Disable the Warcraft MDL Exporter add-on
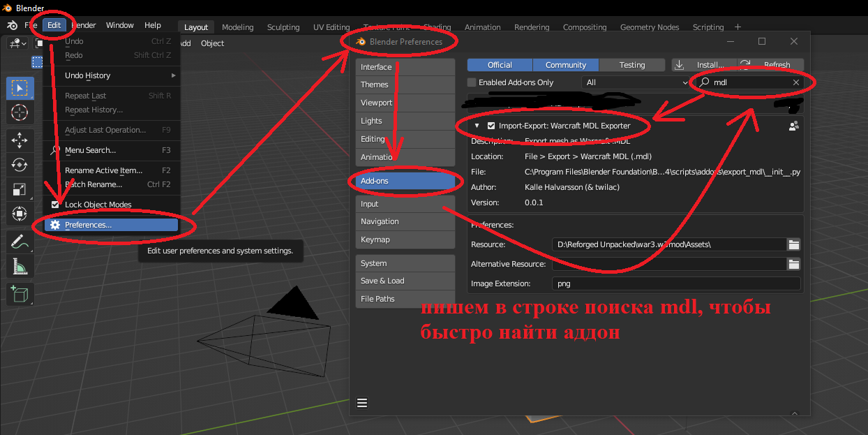 491,126
